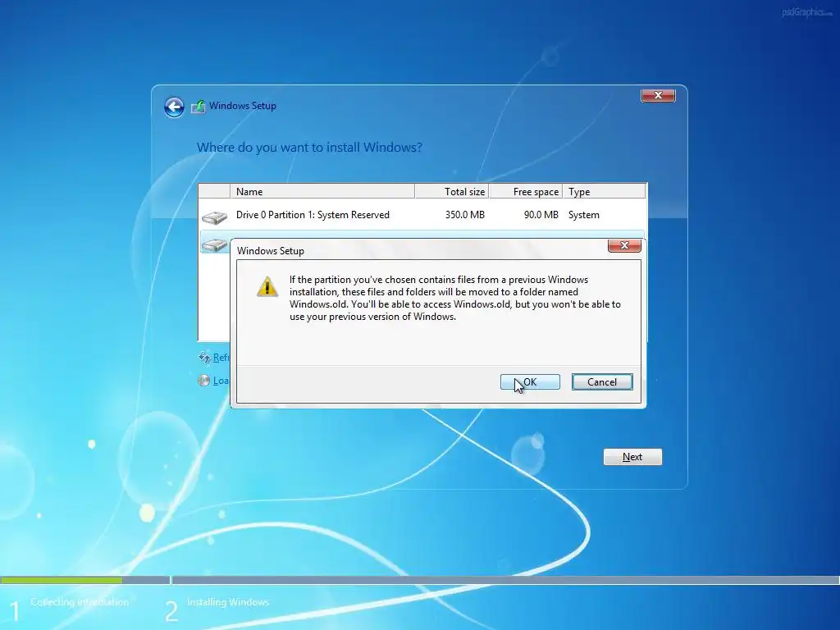Click the 350.0 MB total size cell
The image size is (840, 630).
point(465,215)
